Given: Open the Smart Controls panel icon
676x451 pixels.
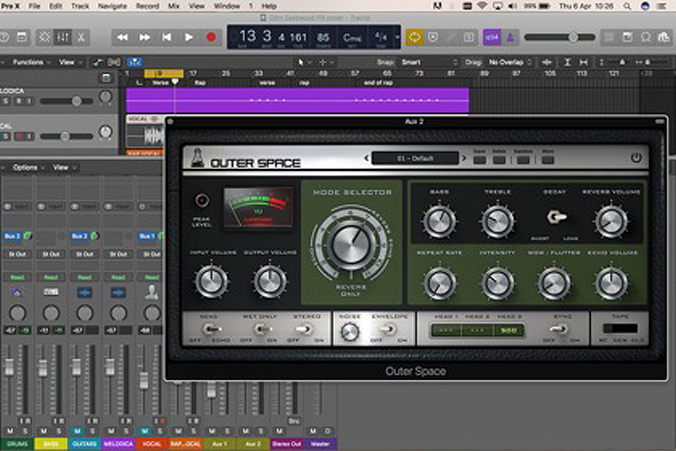Looking at the screenshot, I should pos(44,38).
